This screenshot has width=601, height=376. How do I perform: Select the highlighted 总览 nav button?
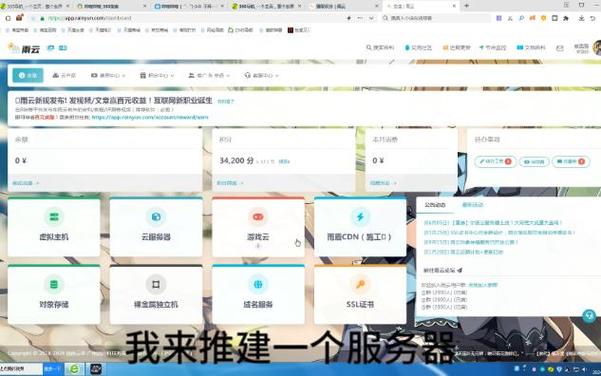(28, 76)
